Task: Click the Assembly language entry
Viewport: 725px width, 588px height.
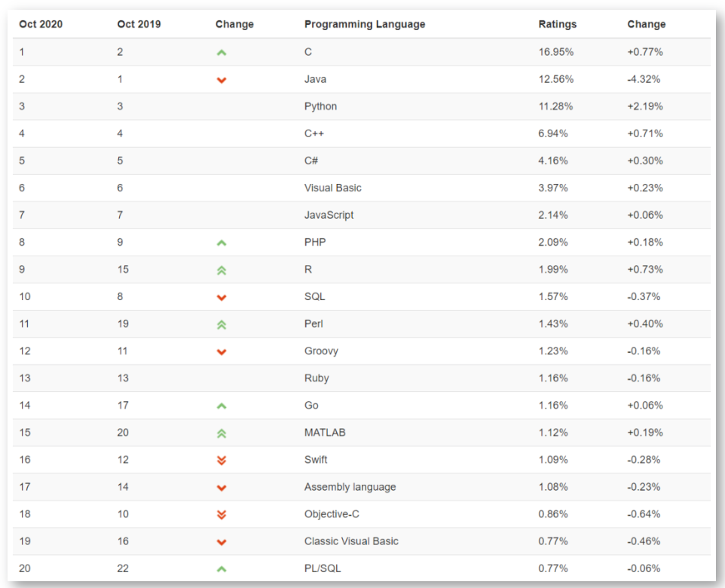Action: pyautogui.click(x=350, y=486)
